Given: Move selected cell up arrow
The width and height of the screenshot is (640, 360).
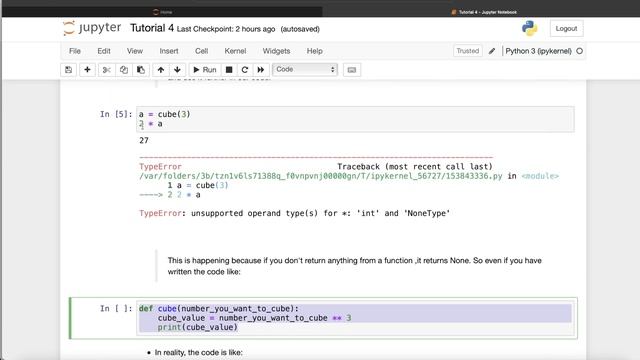Looking at the screenshot, I should [161, 70].
